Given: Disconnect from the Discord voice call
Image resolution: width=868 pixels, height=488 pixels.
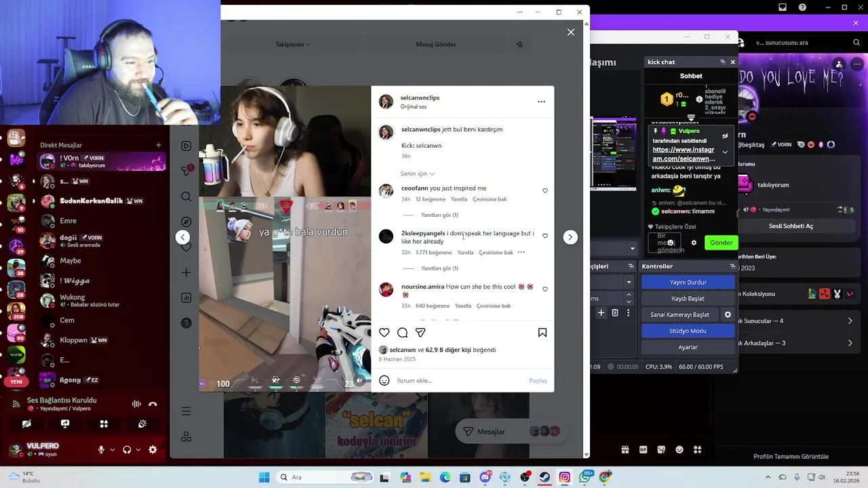Looking at the screenshot, I should [153, 404].
